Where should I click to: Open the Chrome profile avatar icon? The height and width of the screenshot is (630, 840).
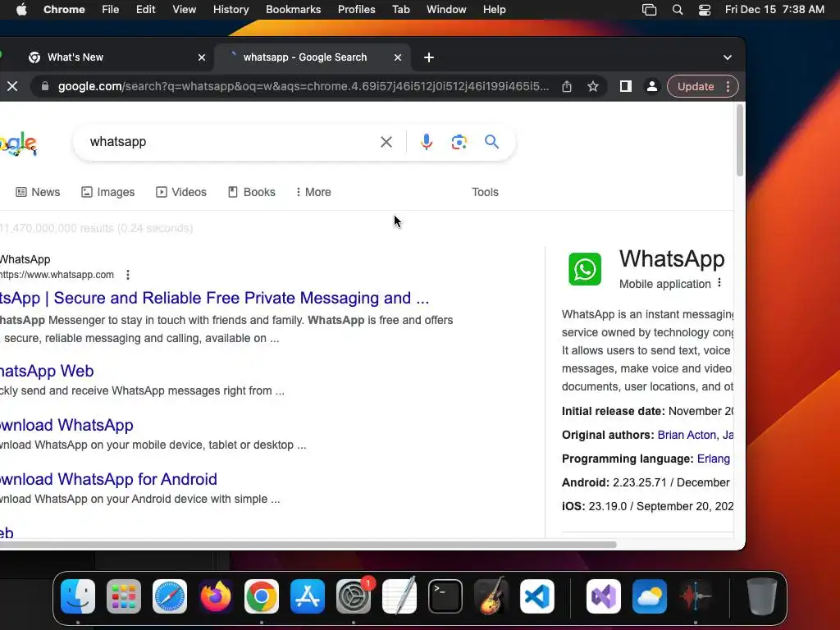pyautogui.click(x=652, y=86)
